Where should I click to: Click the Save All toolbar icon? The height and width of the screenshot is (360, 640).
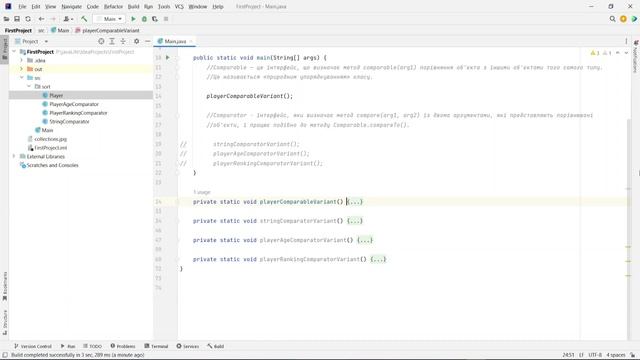pos(17,19)
